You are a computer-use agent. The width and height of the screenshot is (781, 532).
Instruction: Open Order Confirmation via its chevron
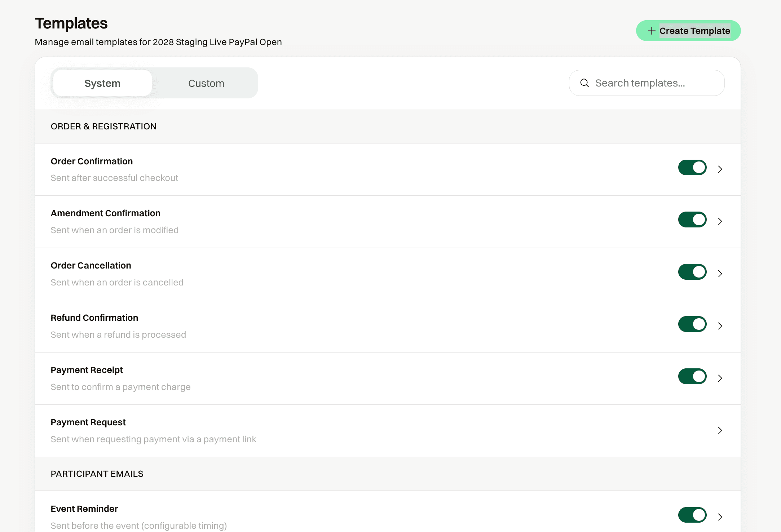[720, 169]
